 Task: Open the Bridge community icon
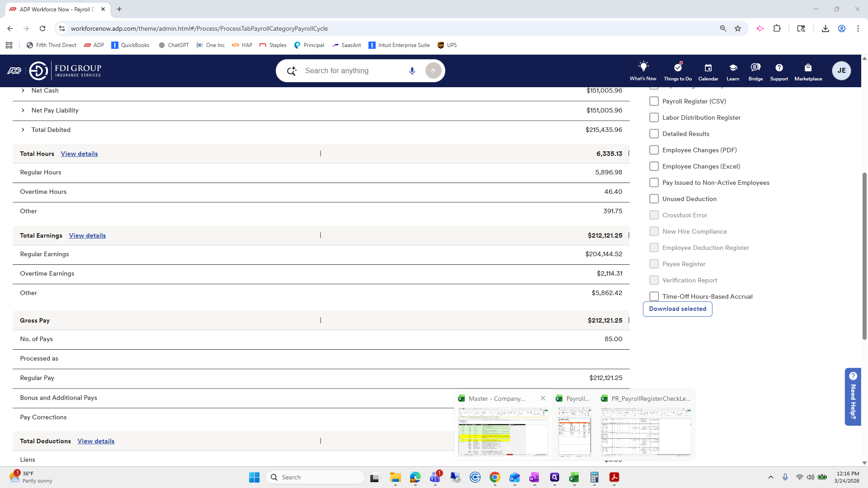coord(755,68)
